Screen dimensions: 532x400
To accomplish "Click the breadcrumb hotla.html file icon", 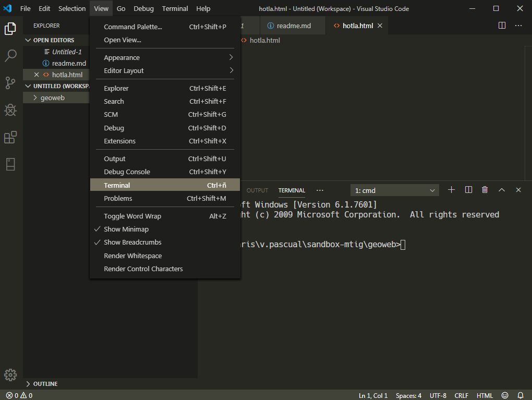I will click(x=244, y=40).
